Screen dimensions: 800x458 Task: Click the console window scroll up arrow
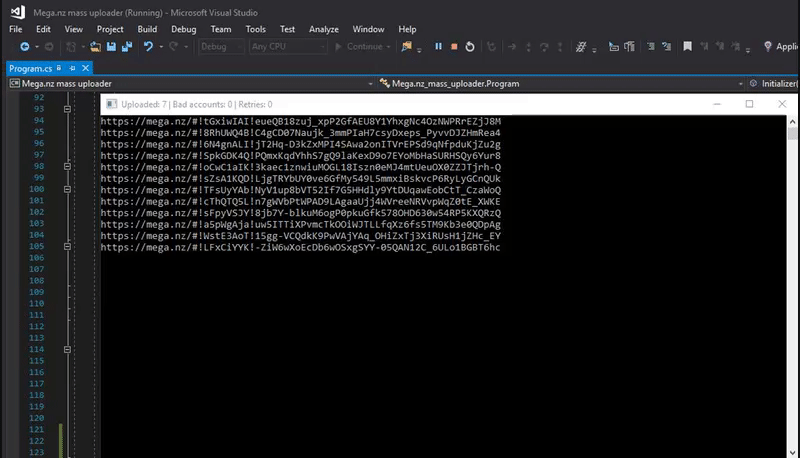pyautogui.click(x=792, y=121)
